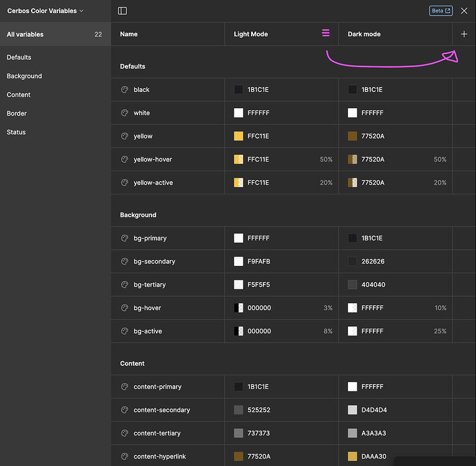
Task: Click the yellow Light Mode color swatch
Action: click(239, 136)
